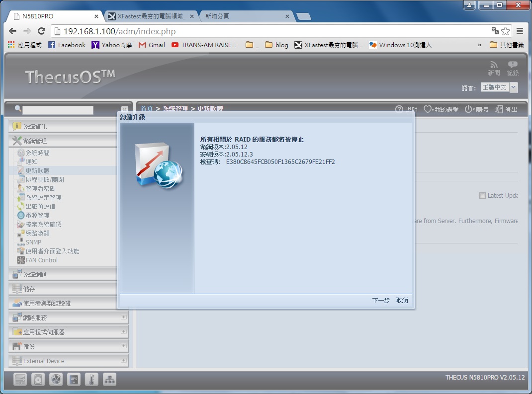
Task: Open the TRANS-AM RAISE YouTube bookmark
Action: pyautogui.click(x=203, y=45)
